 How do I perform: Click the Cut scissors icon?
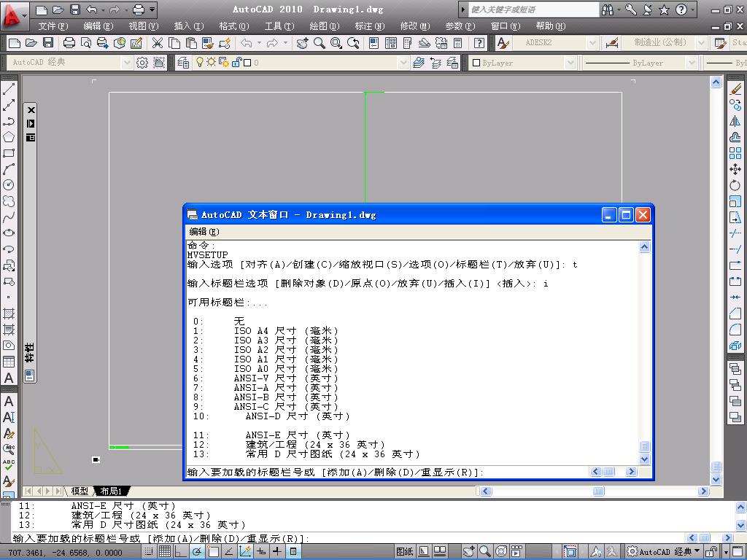[158, 43]
